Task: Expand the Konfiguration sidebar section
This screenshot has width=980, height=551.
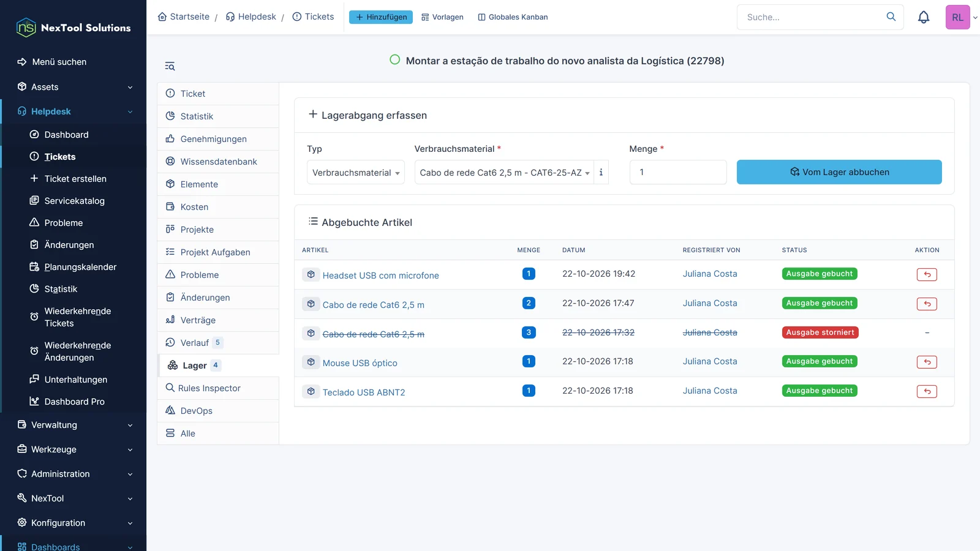Action: (73, 523)
